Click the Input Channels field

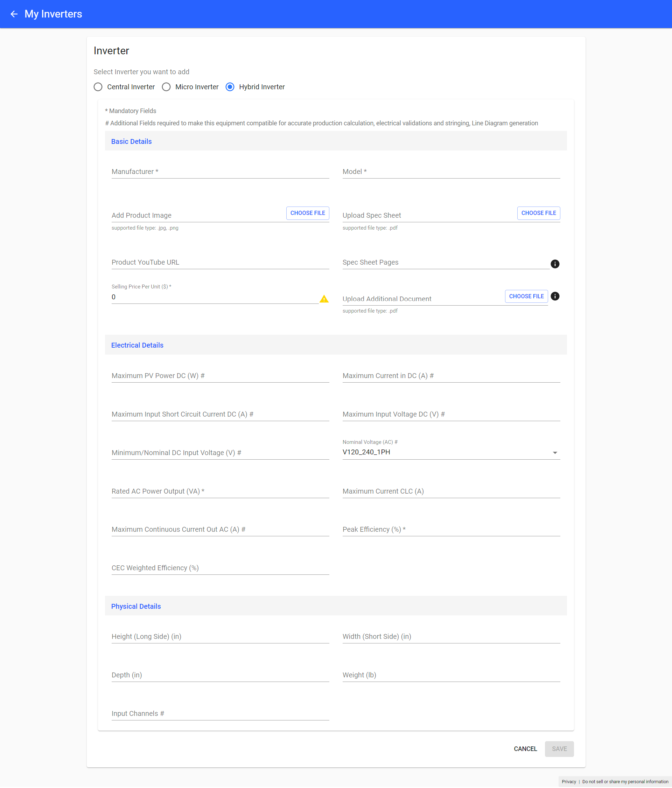tap(220, 713)
